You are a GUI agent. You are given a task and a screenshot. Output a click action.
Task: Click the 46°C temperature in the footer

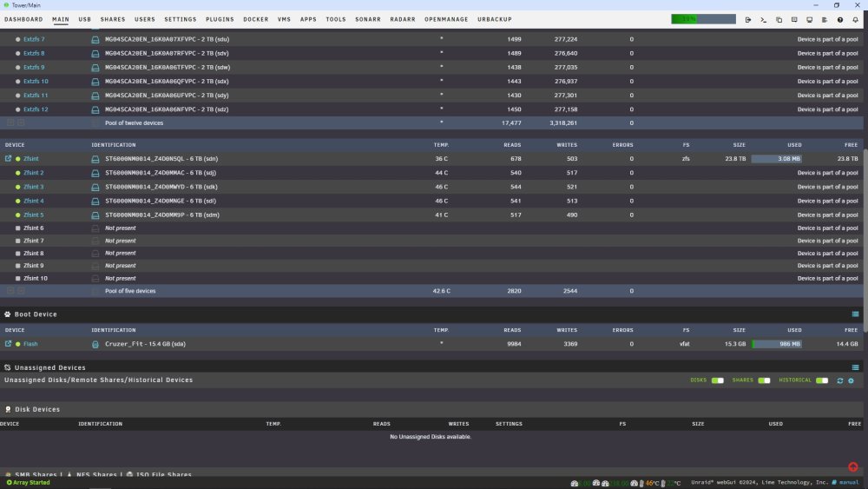(652, 483)
